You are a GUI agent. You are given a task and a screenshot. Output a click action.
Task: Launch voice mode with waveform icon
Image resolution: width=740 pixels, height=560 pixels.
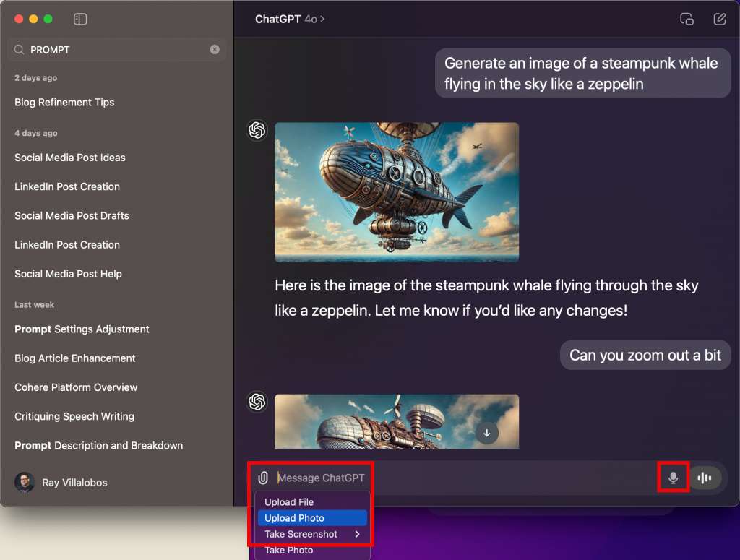coord(705,478)
